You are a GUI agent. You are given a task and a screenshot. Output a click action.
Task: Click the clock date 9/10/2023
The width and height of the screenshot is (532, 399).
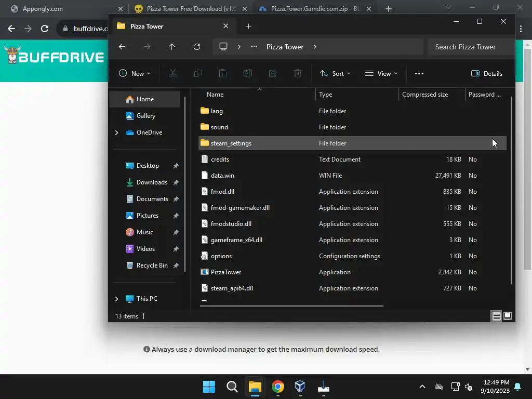coord(495,391)
